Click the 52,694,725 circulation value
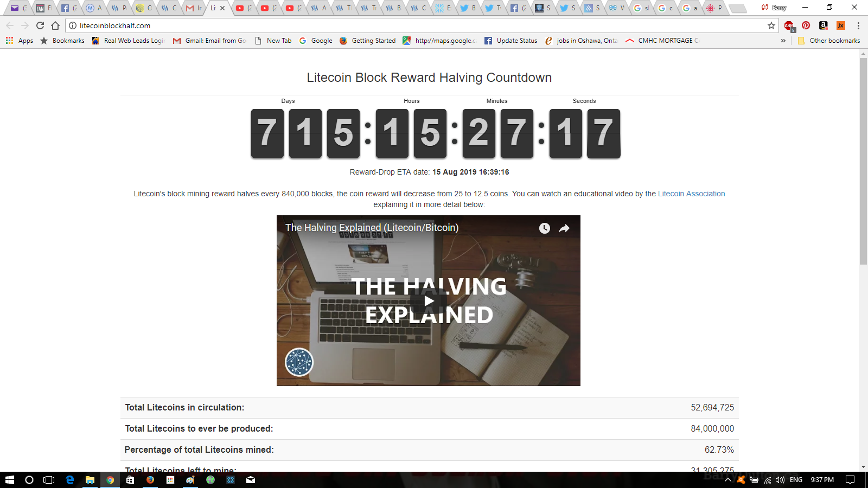Viewport: 868px width, 488px height. point(712,408)
